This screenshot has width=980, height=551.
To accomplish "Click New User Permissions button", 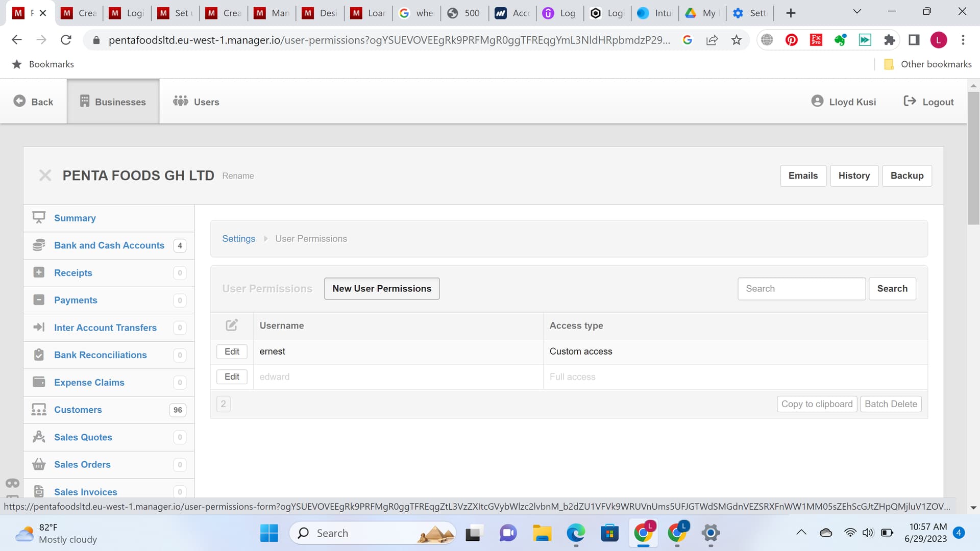I will [x=381, y=288].
